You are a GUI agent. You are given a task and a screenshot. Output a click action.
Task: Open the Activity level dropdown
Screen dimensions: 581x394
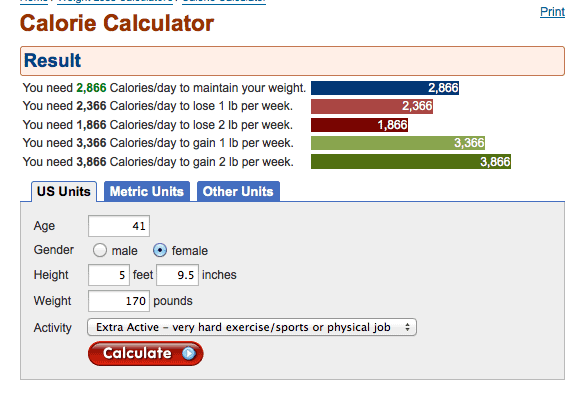(252, 327)
